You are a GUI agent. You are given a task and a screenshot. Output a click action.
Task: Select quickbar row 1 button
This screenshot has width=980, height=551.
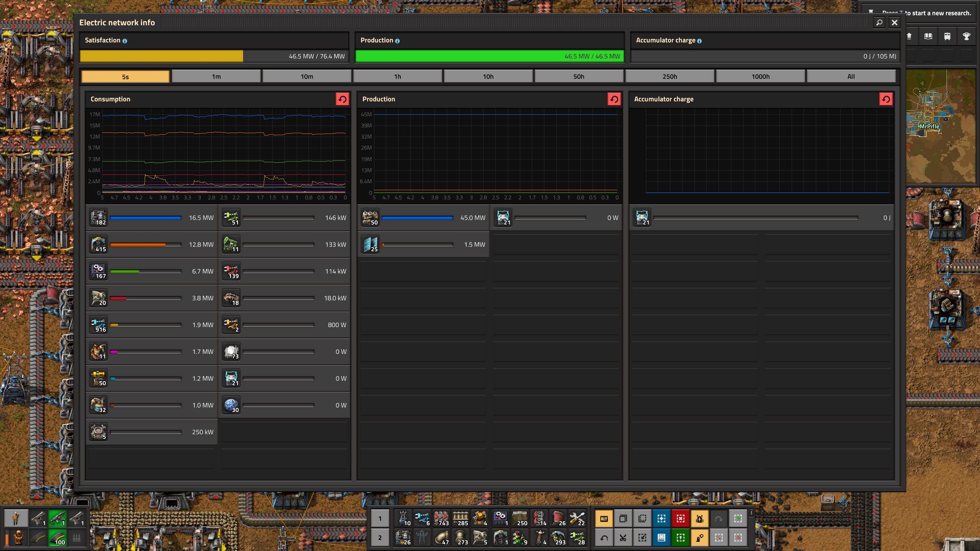pyautogui.click(x=380, y=518)
